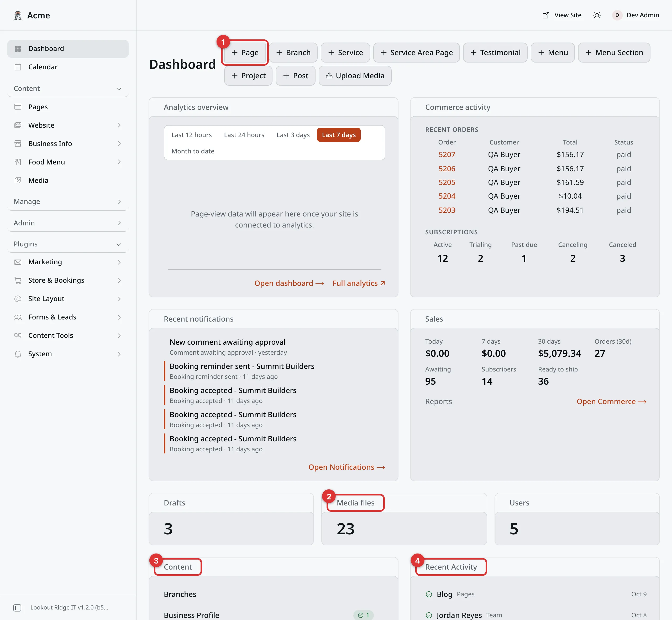Click the Open Notifications link
The width and height of the screenshot is (672, 620).
[x=346, y=467]
